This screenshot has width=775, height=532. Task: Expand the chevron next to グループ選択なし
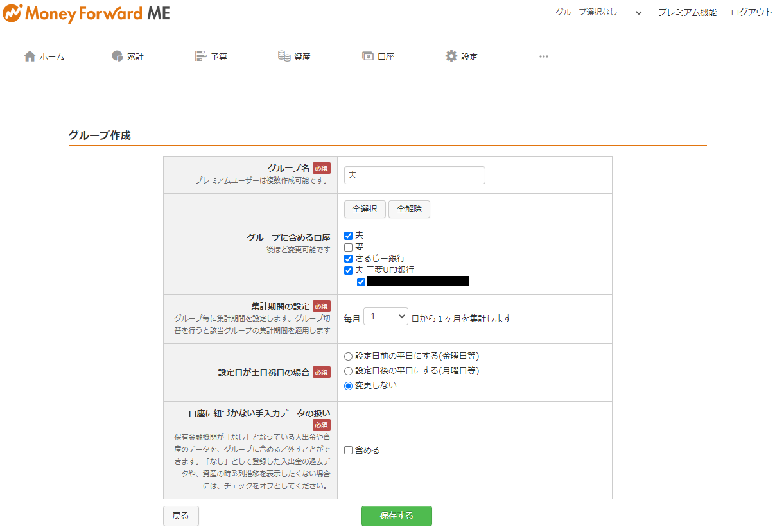tap(638, 12)
